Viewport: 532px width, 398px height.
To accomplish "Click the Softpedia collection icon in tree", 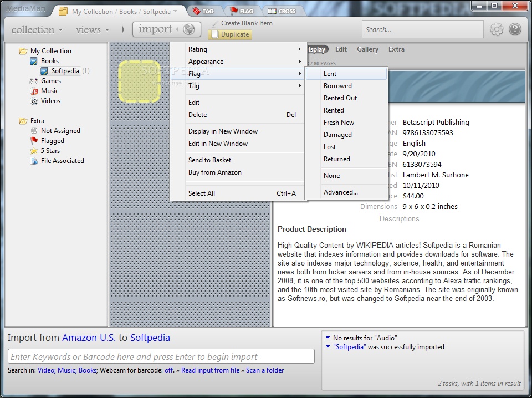I will tap(44, 71).
